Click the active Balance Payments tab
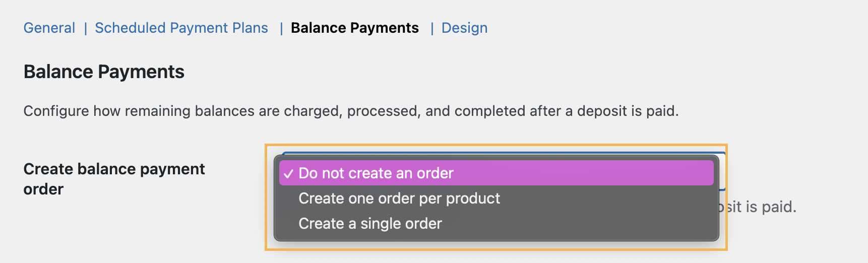 pos(354,28)
